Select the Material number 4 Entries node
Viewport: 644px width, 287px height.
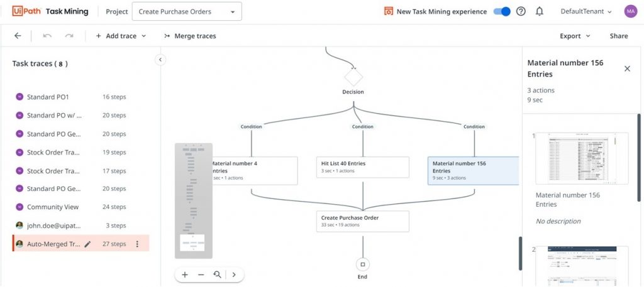[x=254, y=171]
